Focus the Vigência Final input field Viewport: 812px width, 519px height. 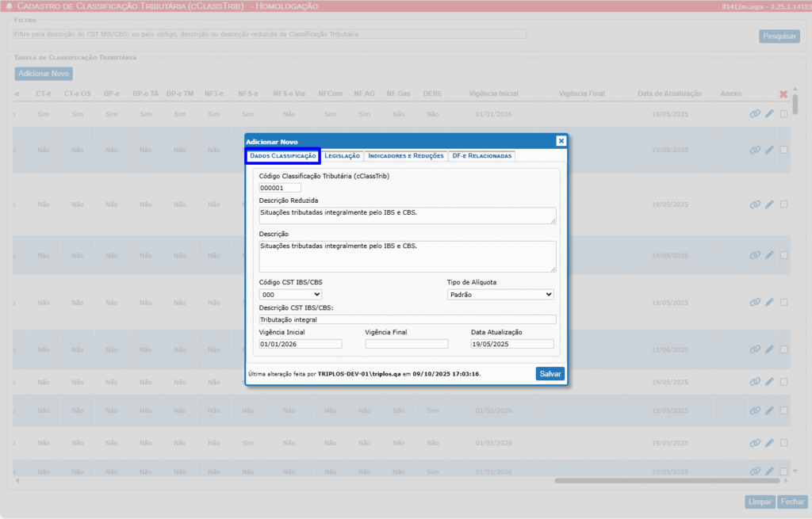click(x=406, y=344)
